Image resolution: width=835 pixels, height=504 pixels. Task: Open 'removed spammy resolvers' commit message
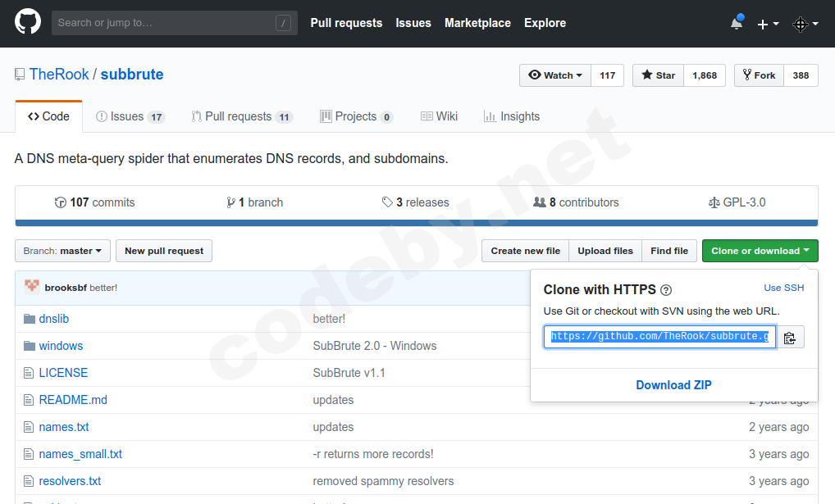pos(383,482)
